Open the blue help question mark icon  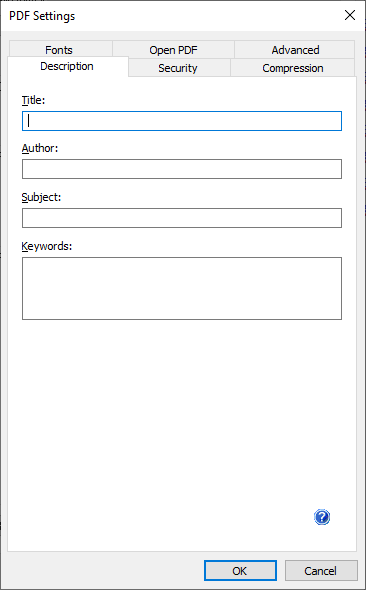[322, 517]
